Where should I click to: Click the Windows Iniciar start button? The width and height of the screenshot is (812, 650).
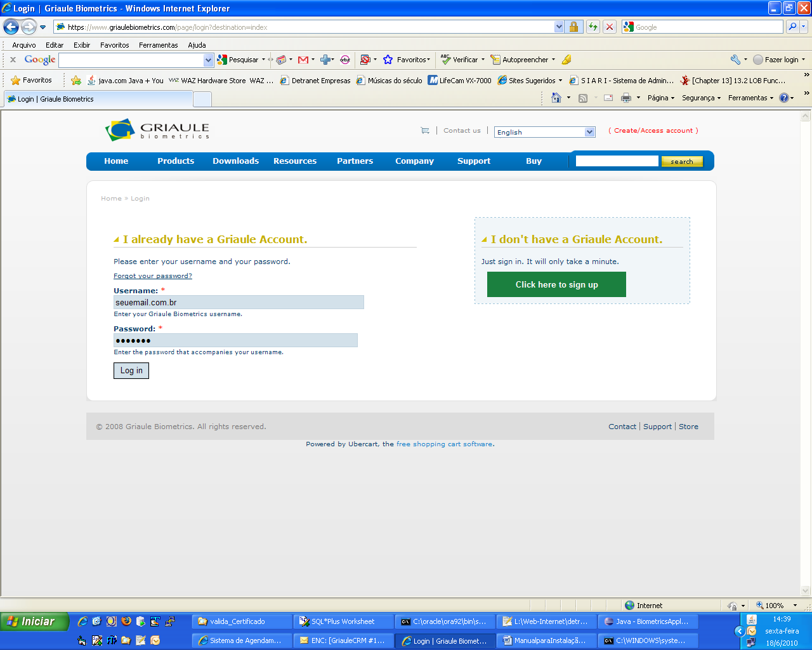tap(34, 621)
